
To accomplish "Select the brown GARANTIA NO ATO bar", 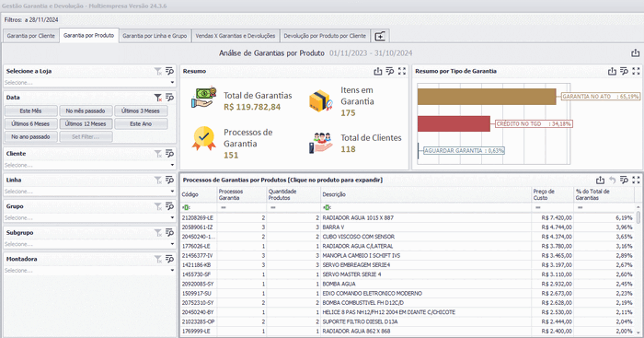I will (487, 97).
